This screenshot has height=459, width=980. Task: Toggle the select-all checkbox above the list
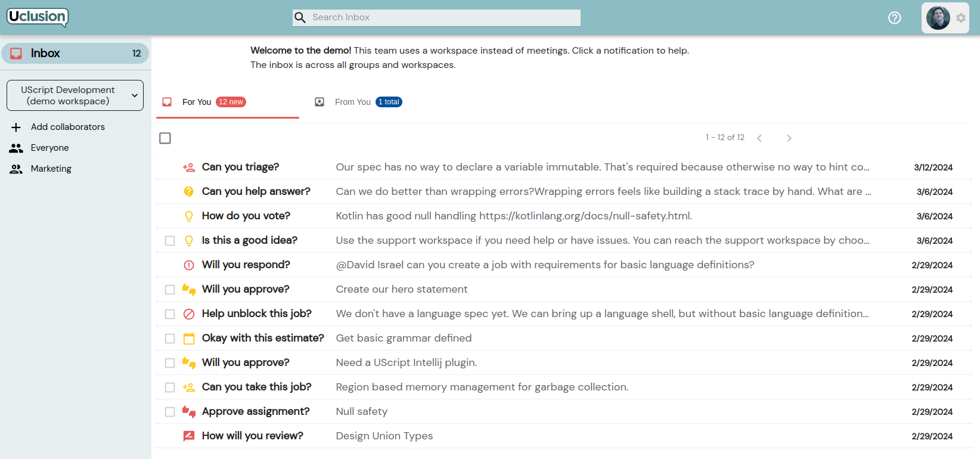click(x=165, y=138)
